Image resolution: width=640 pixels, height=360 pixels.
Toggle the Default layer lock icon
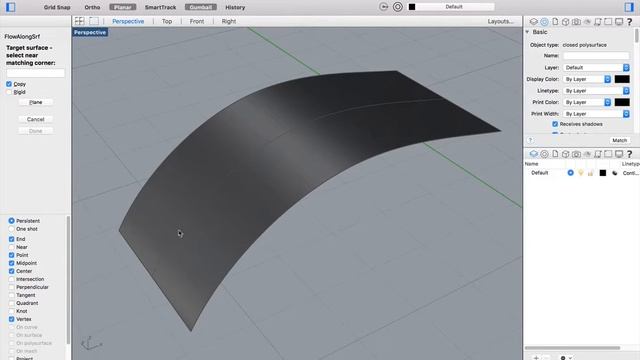[x=591, y=173]
